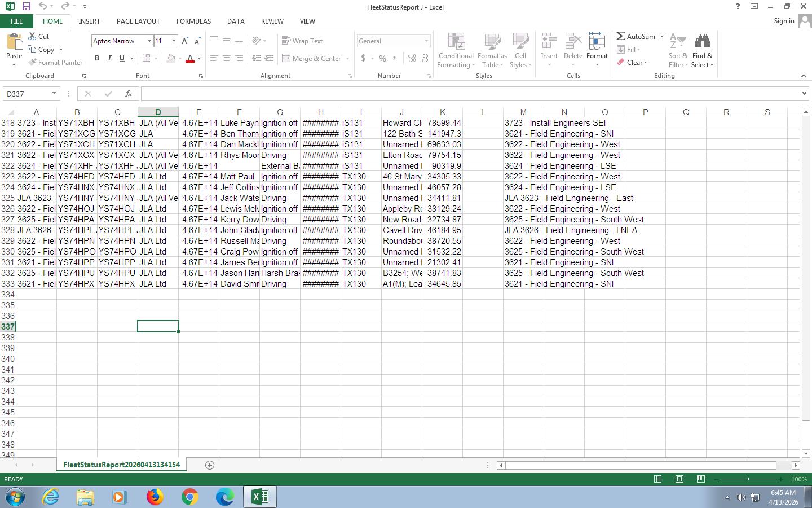The image size is (812, 508).
Task: Click Sign in link
Action: point(784,21)
